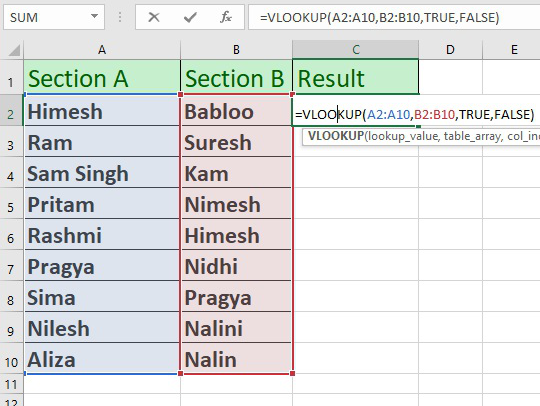Click the VLOOKUP function tooltip name

click(x=336, y=136)
